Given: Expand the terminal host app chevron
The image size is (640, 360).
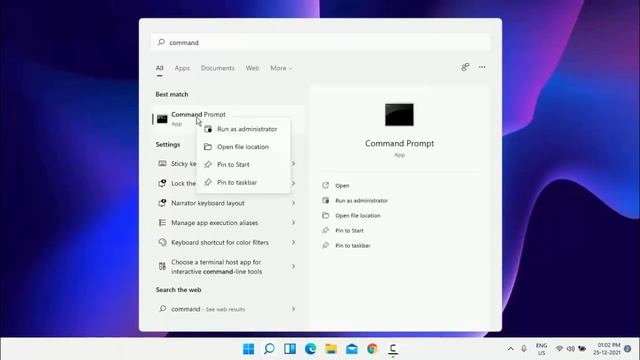Looking at the screenshot, I should point(293,267).
